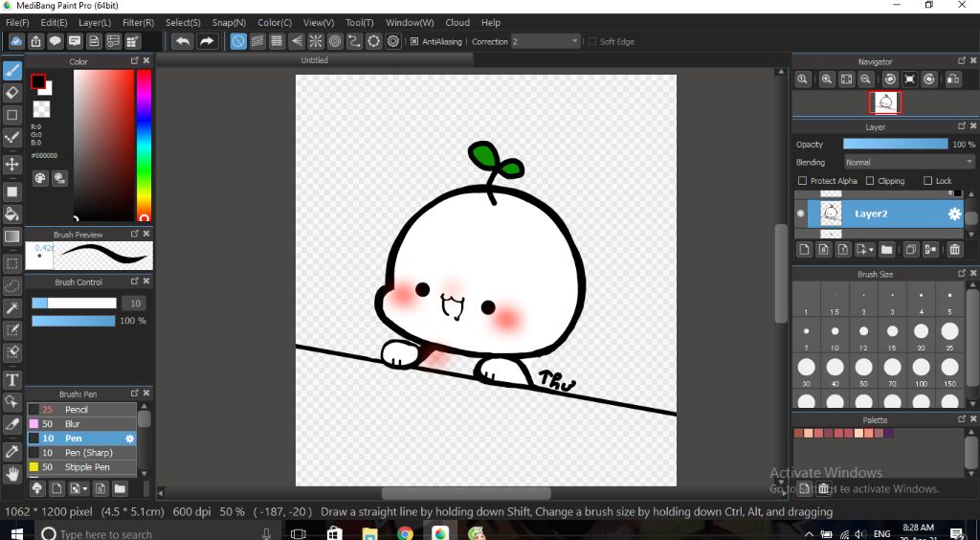Select the Blur brush
This screenshot has height=540, width=980.
pos(81,424)
